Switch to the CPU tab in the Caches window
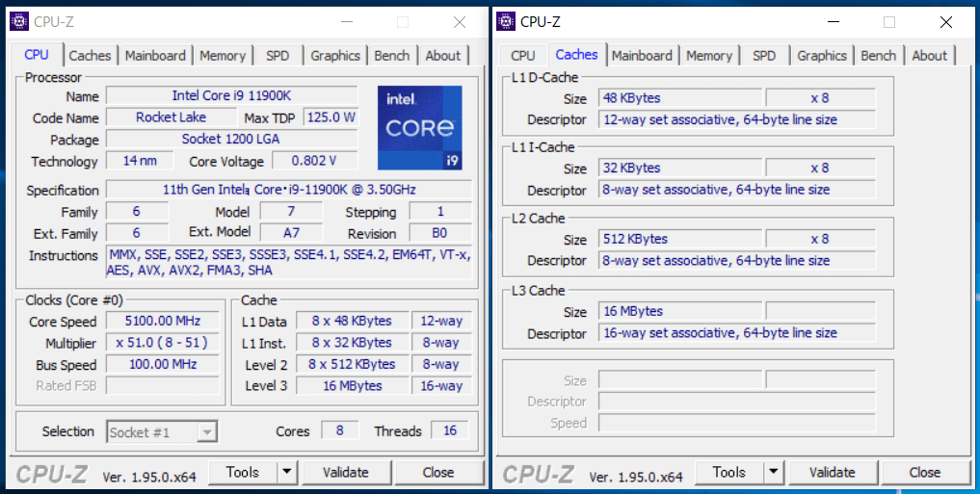The height and width of the screenshot is (494, 980). point(523,56)
